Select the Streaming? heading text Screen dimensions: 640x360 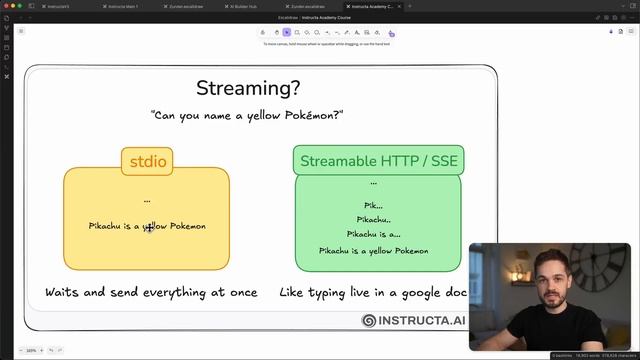pyautogui.click(x=248, y=88)
